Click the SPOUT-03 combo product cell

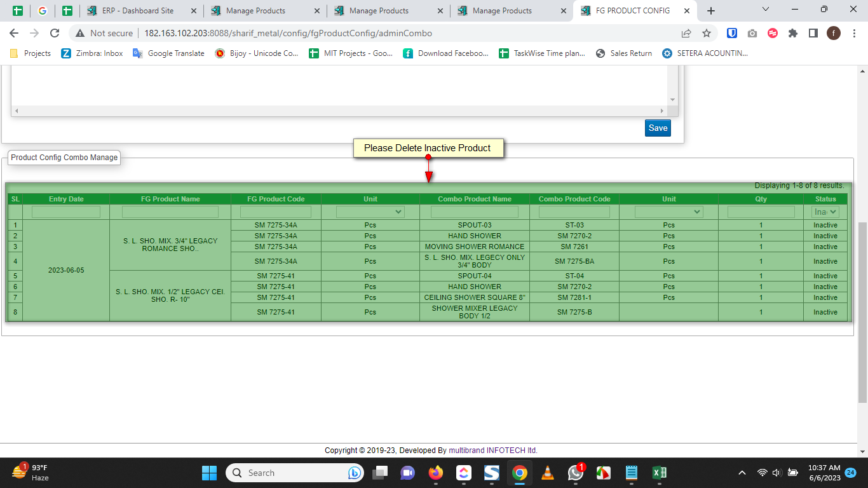(475, 225)
